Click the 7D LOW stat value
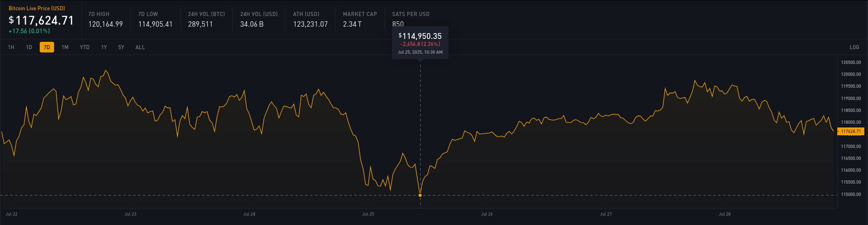Viewport: 868px width, 225px height. 155,24
